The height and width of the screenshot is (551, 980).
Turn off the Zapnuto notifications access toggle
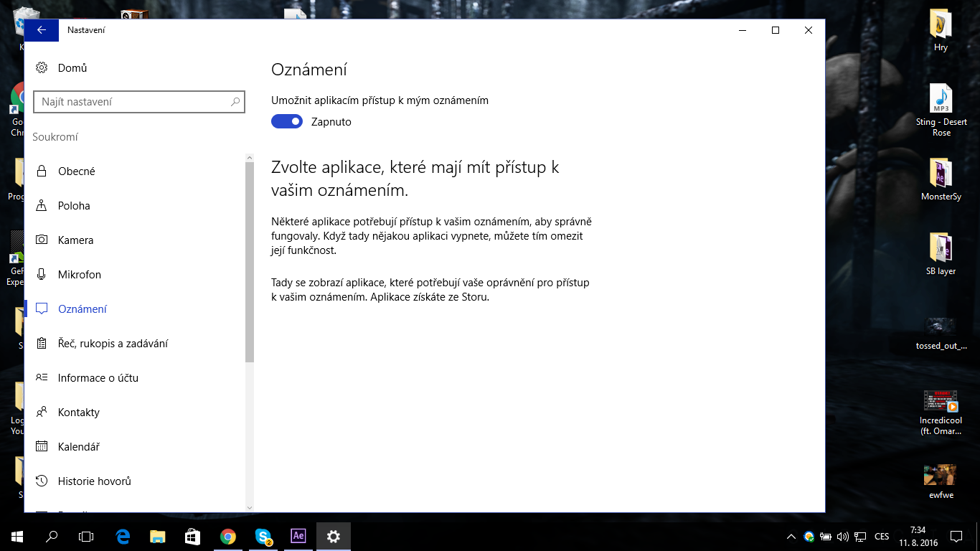point(287,122)
